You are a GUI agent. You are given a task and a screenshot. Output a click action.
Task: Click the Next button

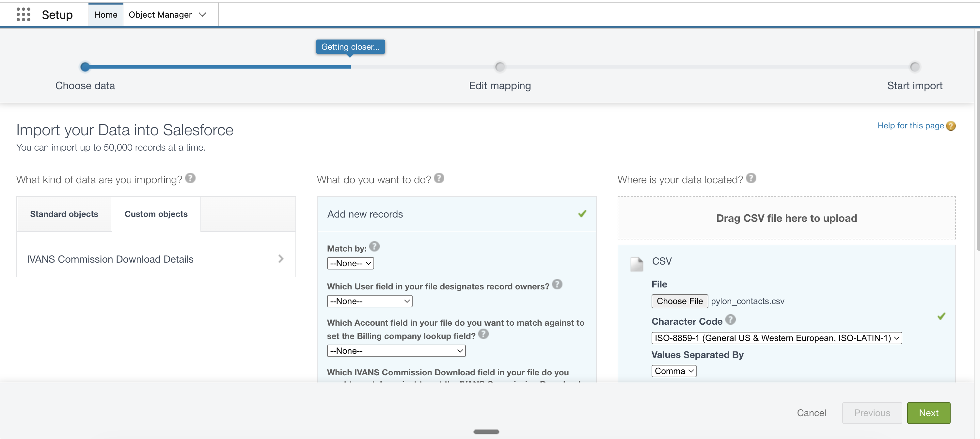[929, 413]
